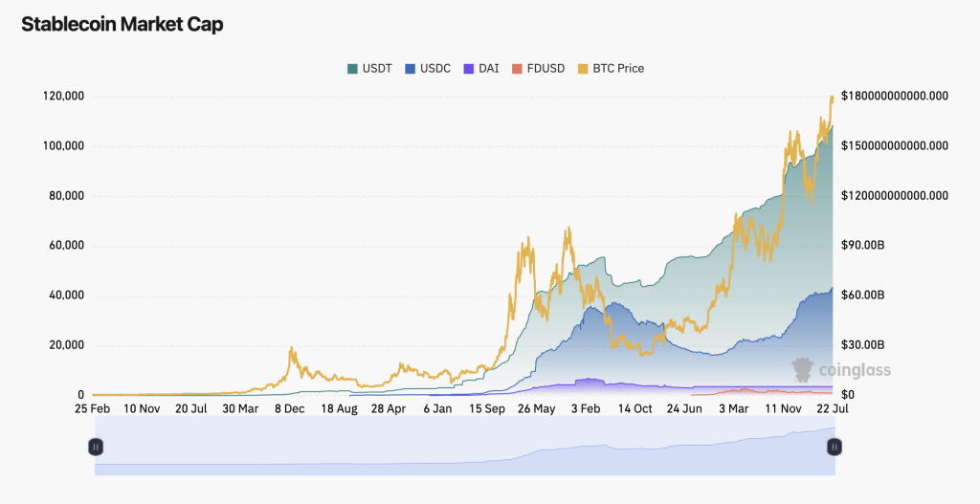Click the Stablecoin Market Cap title
This screenshot has height=504, width=980.
[x=122, y=24]
